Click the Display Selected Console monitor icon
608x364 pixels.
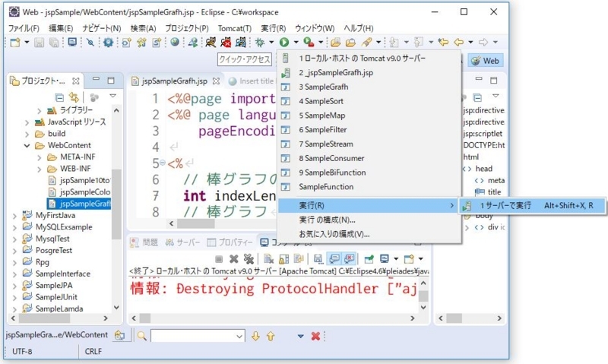(x=385, y=258)
